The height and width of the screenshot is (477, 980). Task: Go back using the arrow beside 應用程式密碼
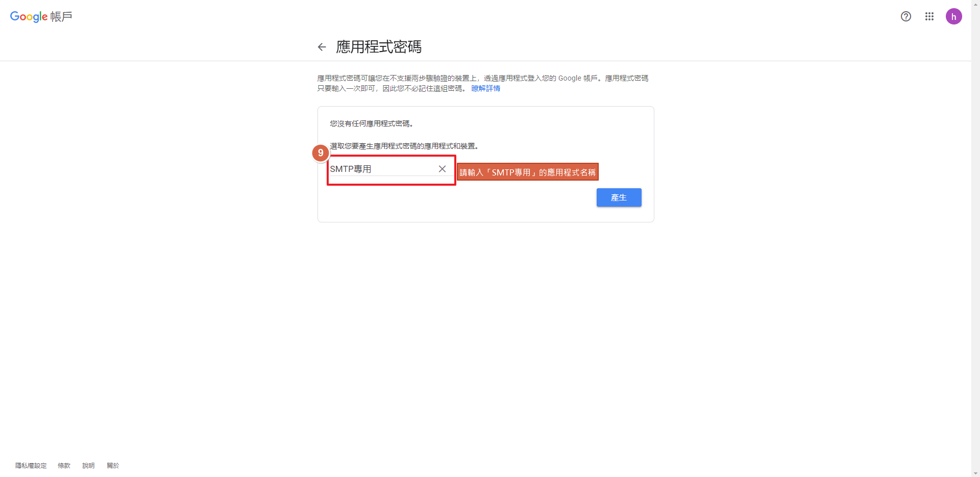322,47
